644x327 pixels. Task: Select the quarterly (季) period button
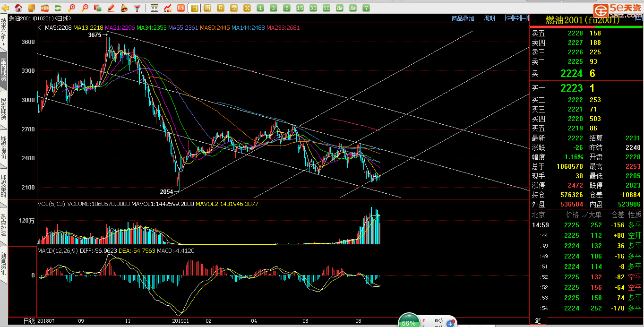tap(234, 8)
